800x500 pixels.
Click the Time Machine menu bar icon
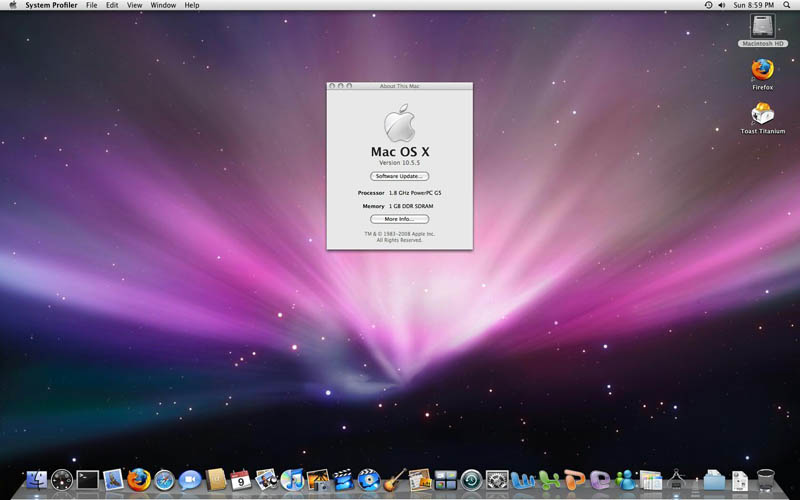pyautogui.click(x=708, y=5)
